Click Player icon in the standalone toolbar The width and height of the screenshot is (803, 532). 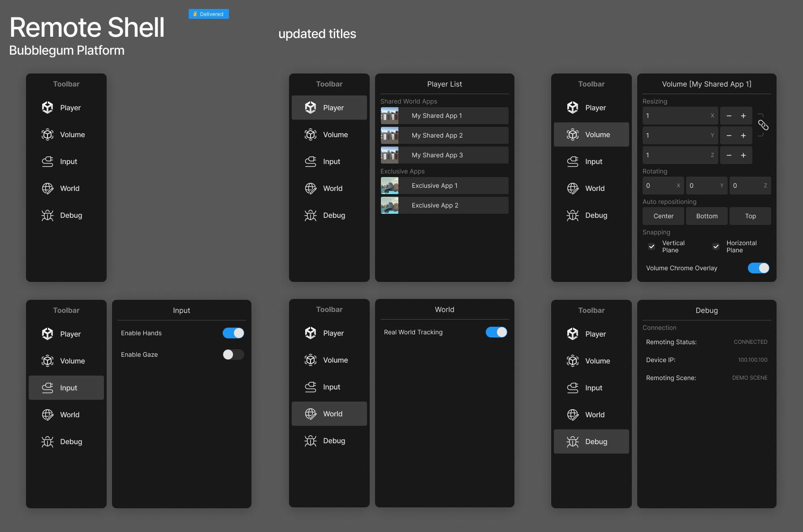pyautogui.click(x=47, y=108)
